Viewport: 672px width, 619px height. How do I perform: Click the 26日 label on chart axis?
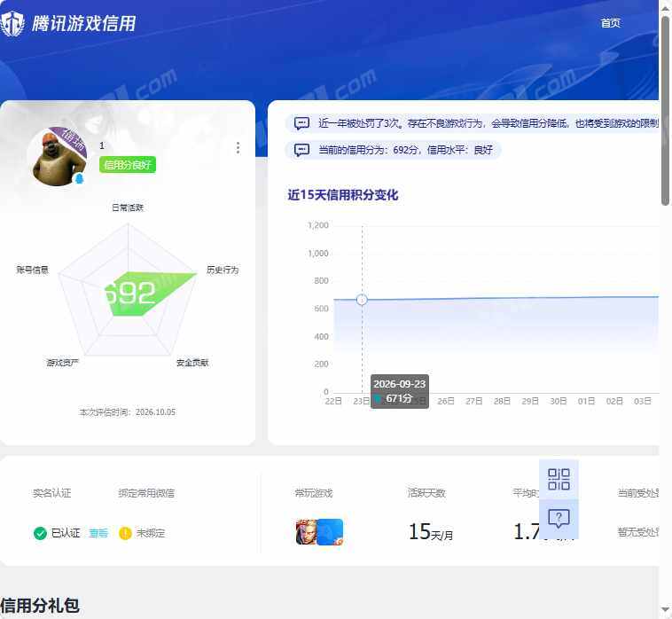coord(446,401)
